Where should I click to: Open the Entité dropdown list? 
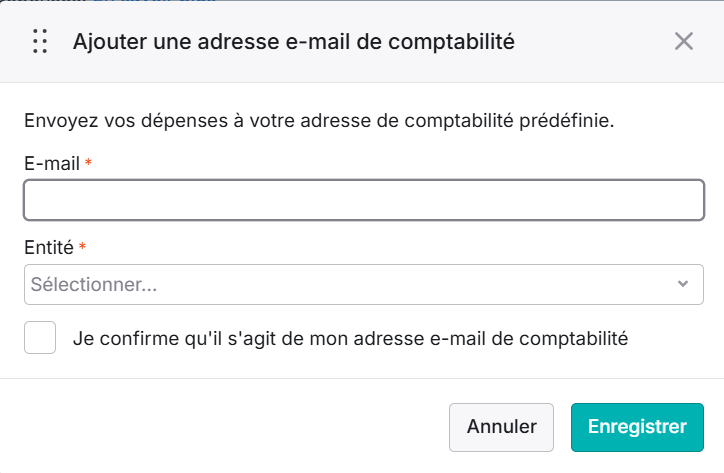[x=364, y=285]
